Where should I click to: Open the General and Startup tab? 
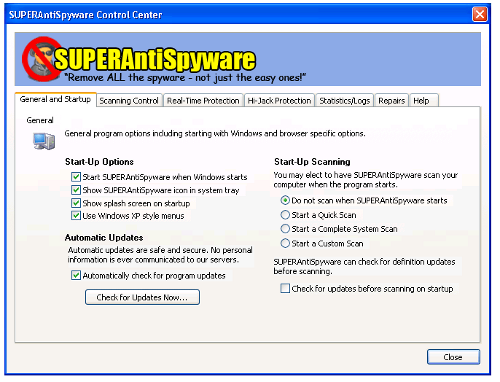(x=55, y=99)
